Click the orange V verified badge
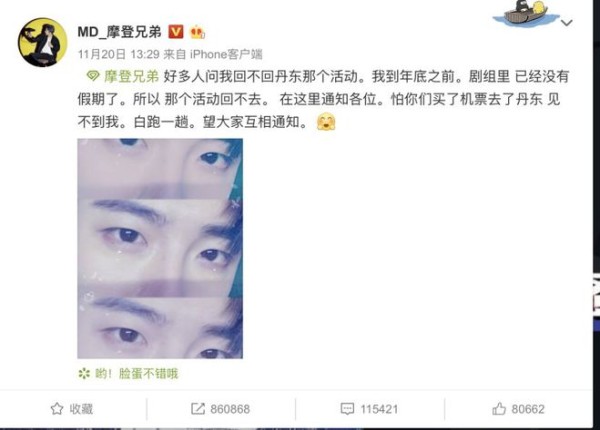 tap(176, 32)
